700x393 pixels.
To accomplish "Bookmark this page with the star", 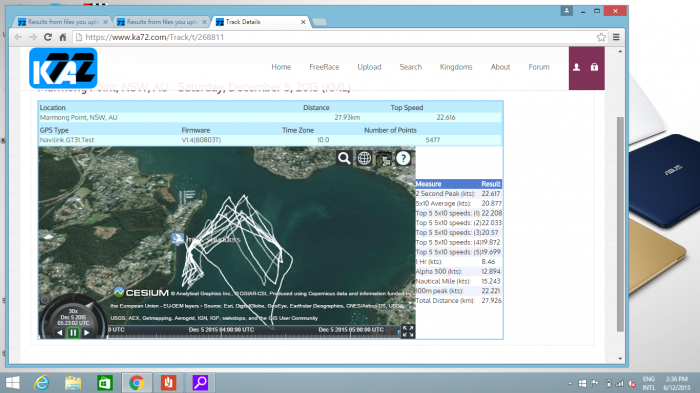I will click(x=601, y=37).
